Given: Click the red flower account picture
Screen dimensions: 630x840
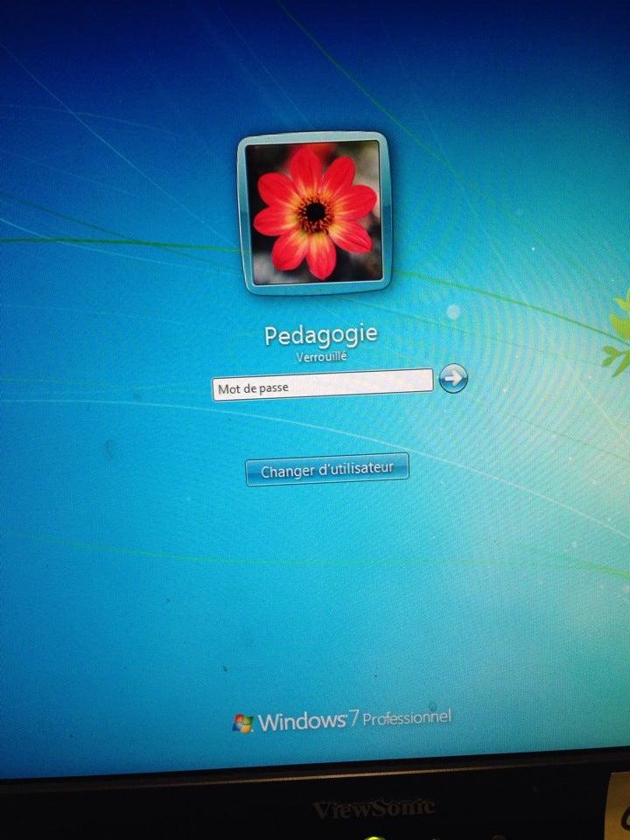Looking at the screenshot, I should [x=312, y=213].
